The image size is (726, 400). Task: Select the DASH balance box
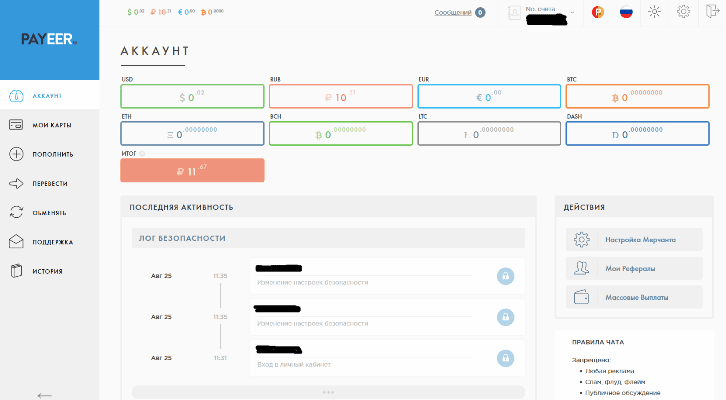[x=638, y=133]
